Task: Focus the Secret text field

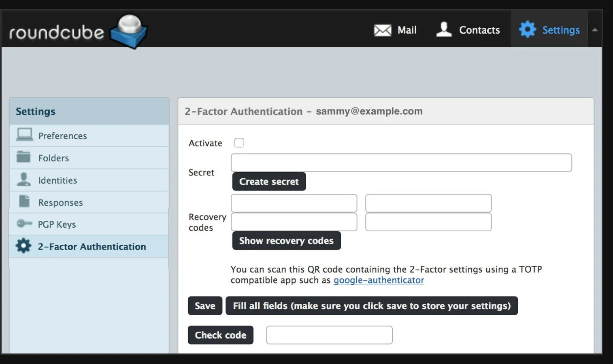Action: [x=401, y=163]
